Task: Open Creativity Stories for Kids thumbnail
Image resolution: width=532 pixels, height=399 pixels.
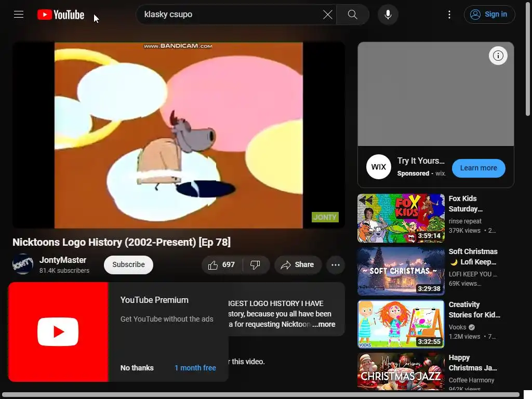Action: (x=401, y=324)
